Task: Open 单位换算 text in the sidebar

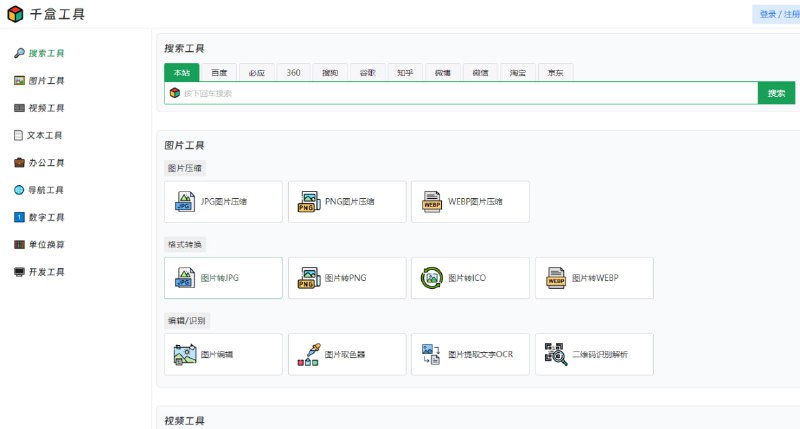Action: coord(46,244)
